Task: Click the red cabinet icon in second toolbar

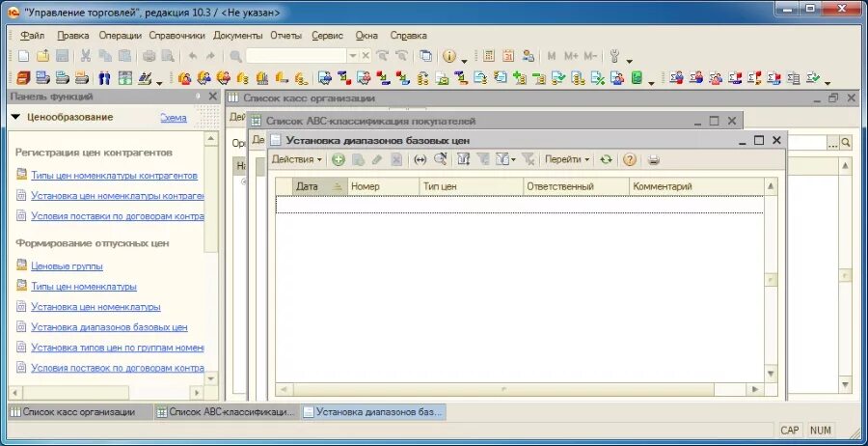Action: (23, 78)
